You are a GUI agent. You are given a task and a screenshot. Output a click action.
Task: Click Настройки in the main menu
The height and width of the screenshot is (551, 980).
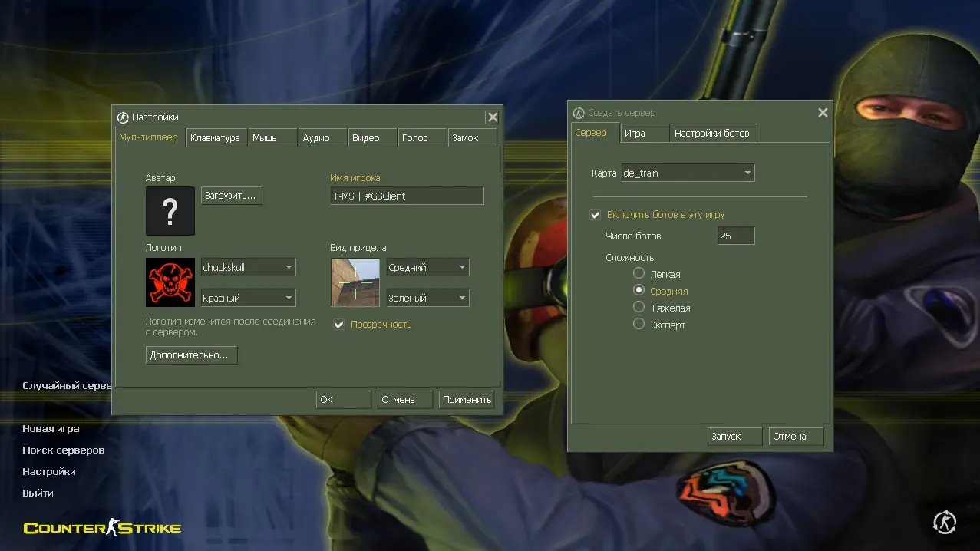point(49,472)
